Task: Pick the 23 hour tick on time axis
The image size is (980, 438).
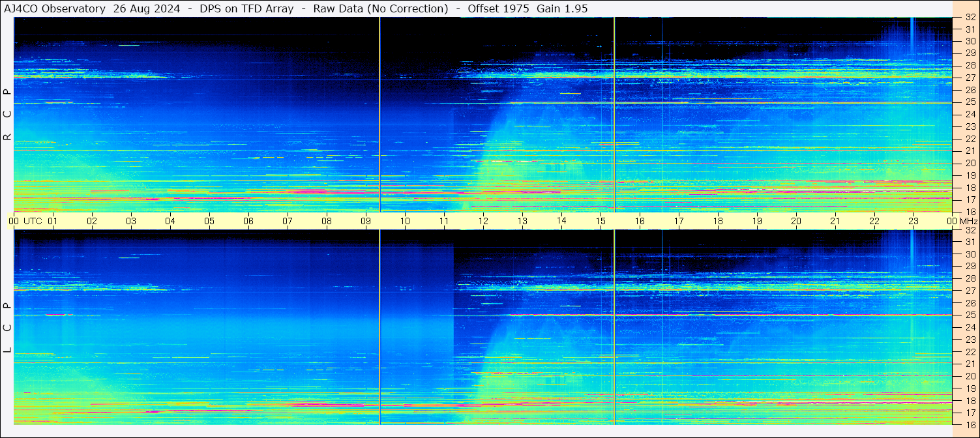Action: (x=913, y=221)
